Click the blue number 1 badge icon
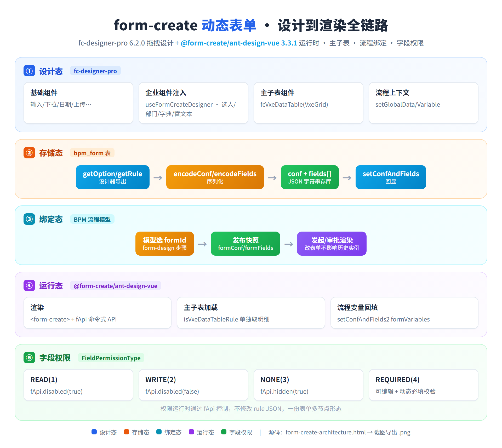The height and width of the screenshot is (448, 502). (29, 71)
